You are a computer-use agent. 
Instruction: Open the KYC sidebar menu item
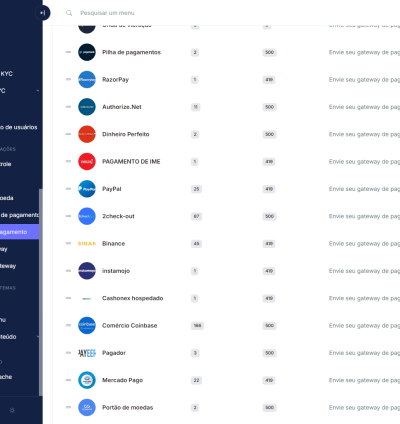[6, 74]
